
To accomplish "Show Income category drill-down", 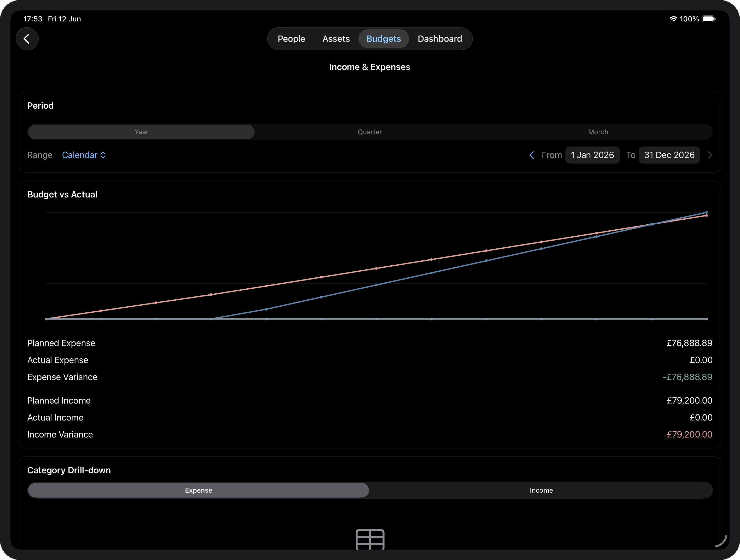I will click(x=541, y=490).
